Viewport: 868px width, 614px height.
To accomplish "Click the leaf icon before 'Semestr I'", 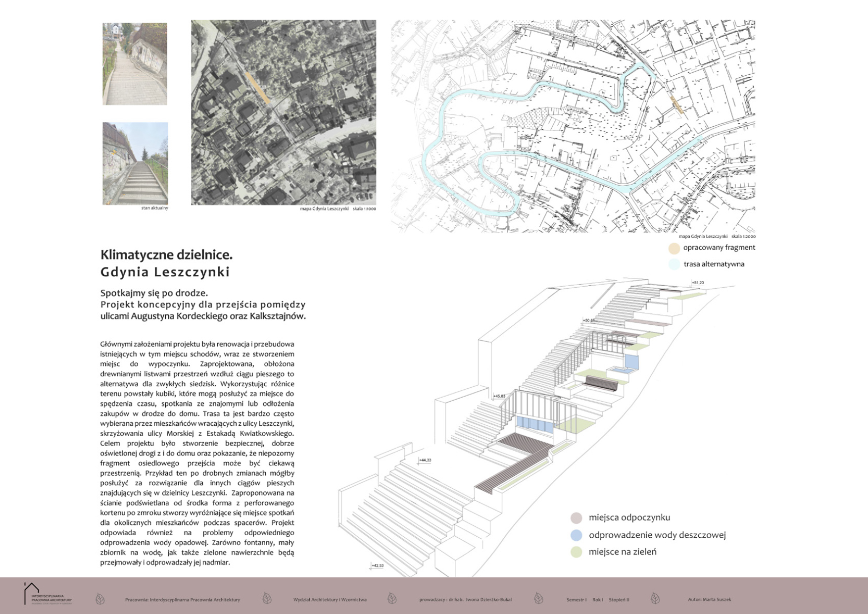I will pyautogui.click(x=539, y=598).
